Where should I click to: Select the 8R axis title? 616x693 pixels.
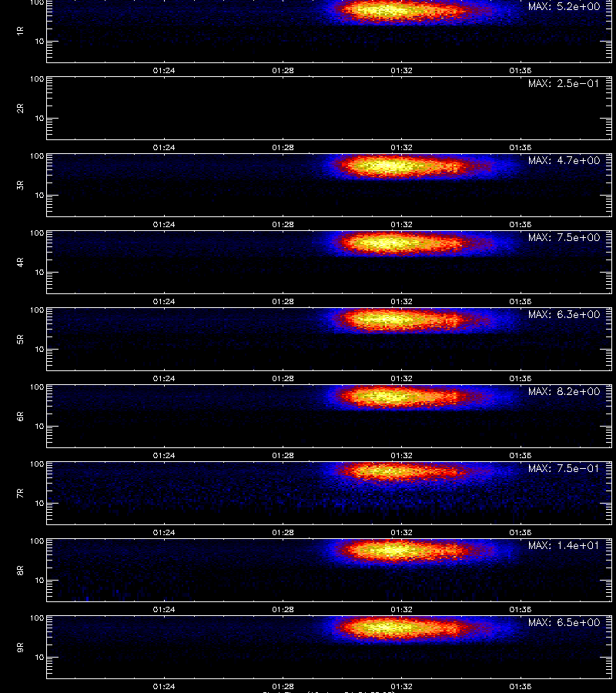coord(20,570)
